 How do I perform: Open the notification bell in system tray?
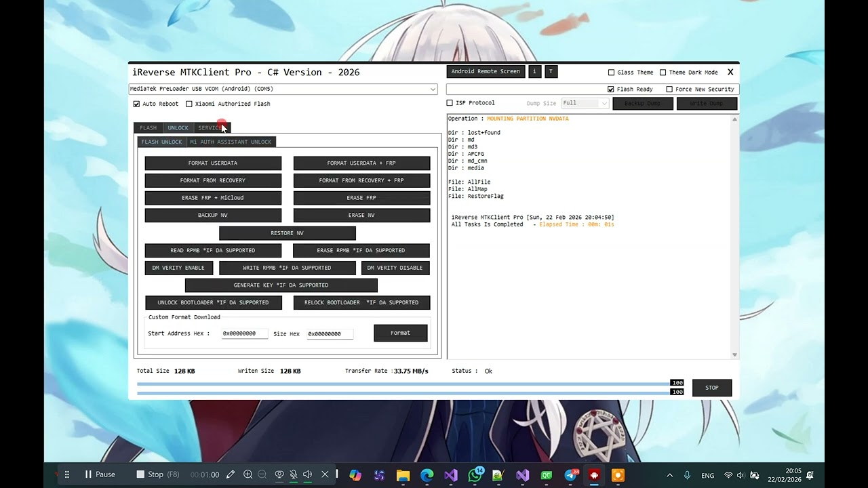[x=810, y=475]
